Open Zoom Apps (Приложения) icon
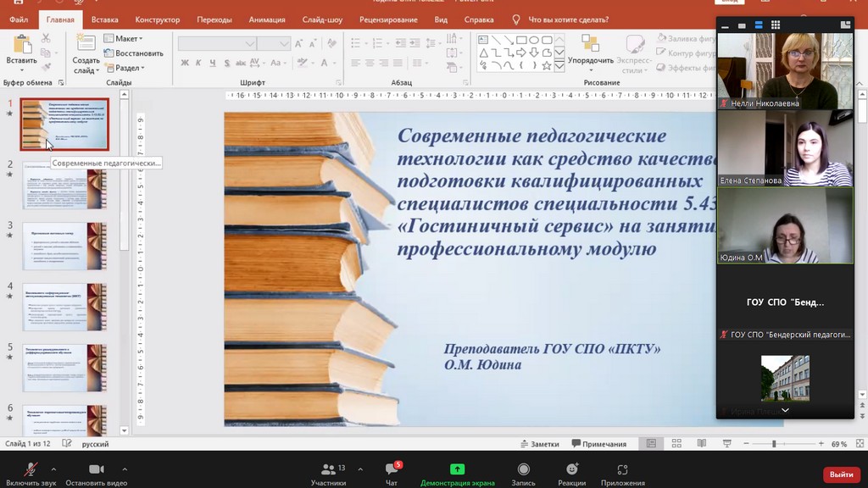Image resolution: width=868 pixels, height=488 pixels. click(622, 470)
